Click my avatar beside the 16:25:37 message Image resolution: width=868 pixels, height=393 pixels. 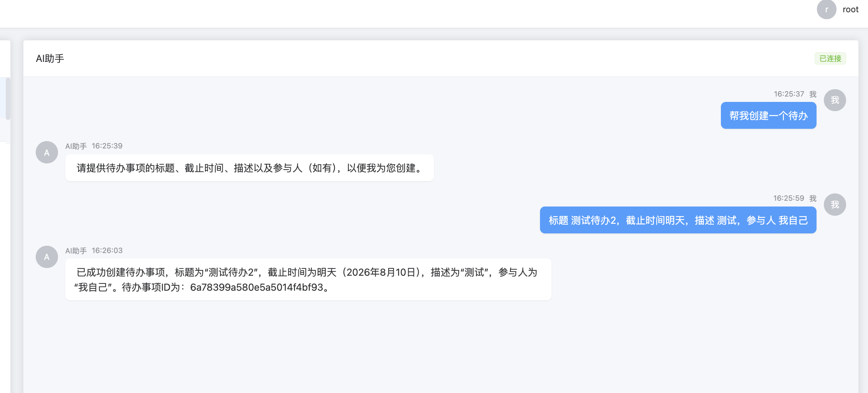tap(835, 100)
